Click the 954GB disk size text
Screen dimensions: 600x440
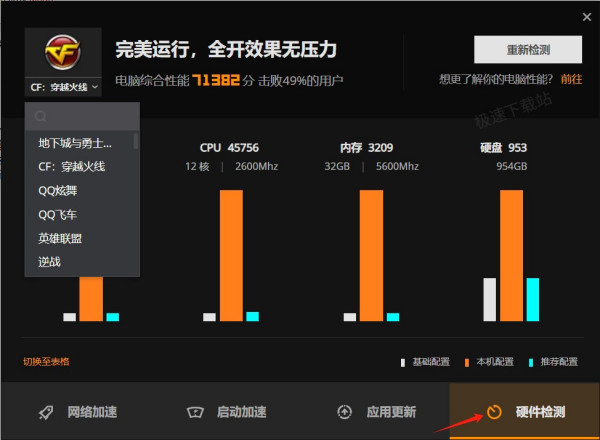512,166
